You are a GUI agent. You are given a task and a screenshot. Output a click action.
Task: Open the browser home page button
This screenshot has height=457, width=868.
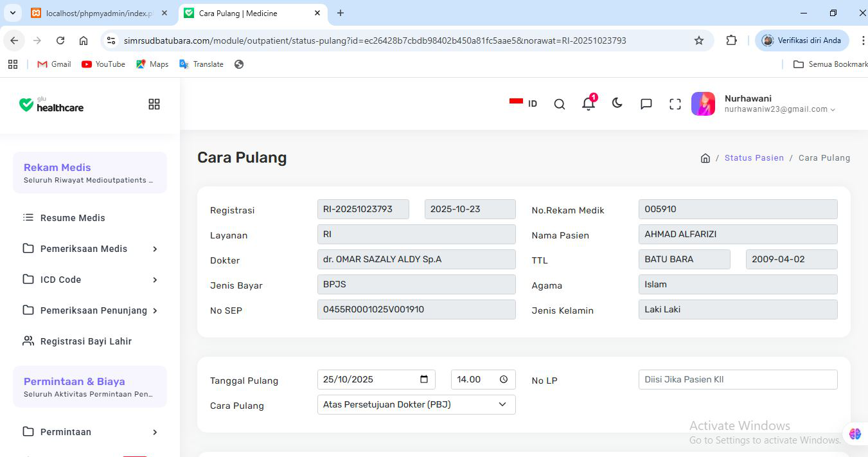coord(84,40)
